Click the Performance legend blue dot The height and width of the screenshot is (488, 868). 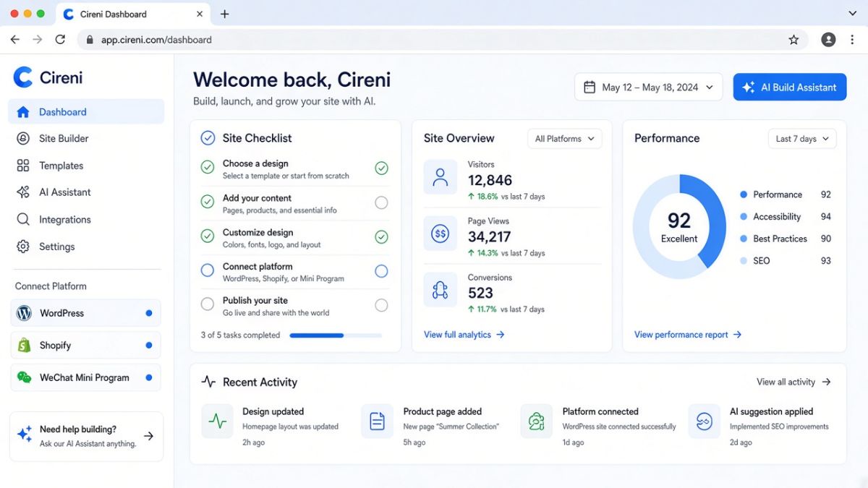[x=744, y=194]
